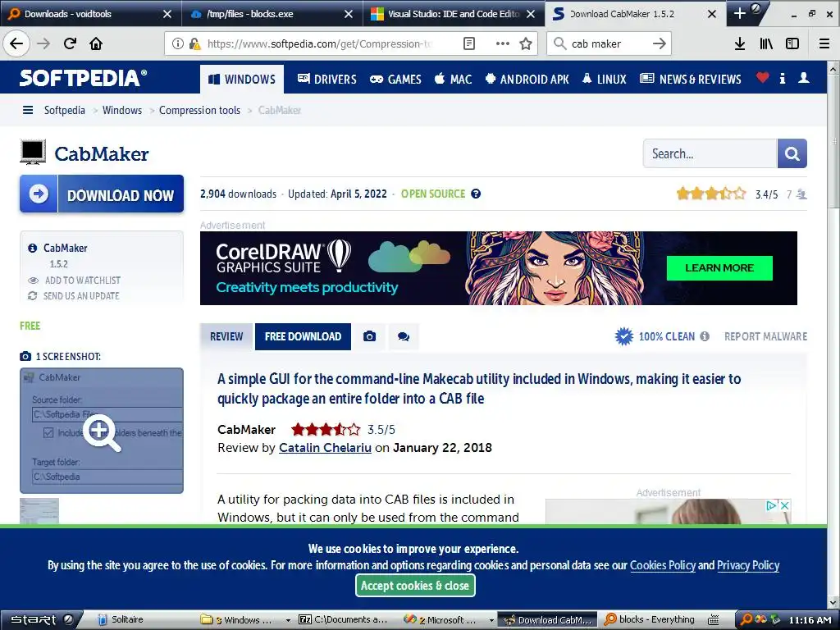Screen dimensions: 840x630
Task: Open the browser library icon
Action: pos(766,44)
